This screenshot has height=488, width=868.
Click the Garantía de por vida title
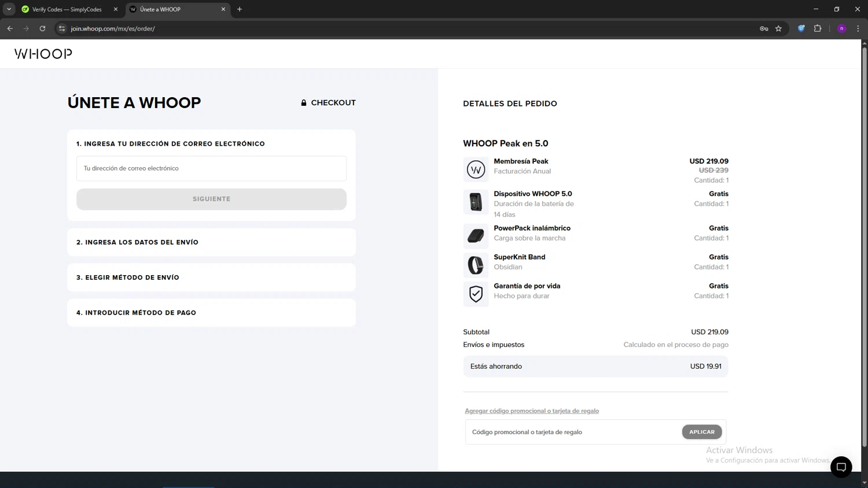click(x=527, y=286)
